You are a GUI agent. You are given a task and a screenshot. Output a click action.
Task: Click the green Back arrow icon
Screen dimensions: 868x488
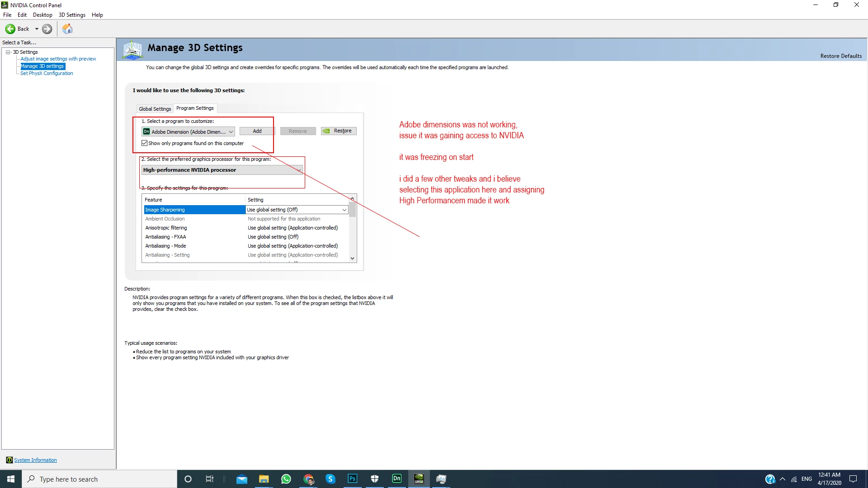pyautogui.click(x=10, y=29)
